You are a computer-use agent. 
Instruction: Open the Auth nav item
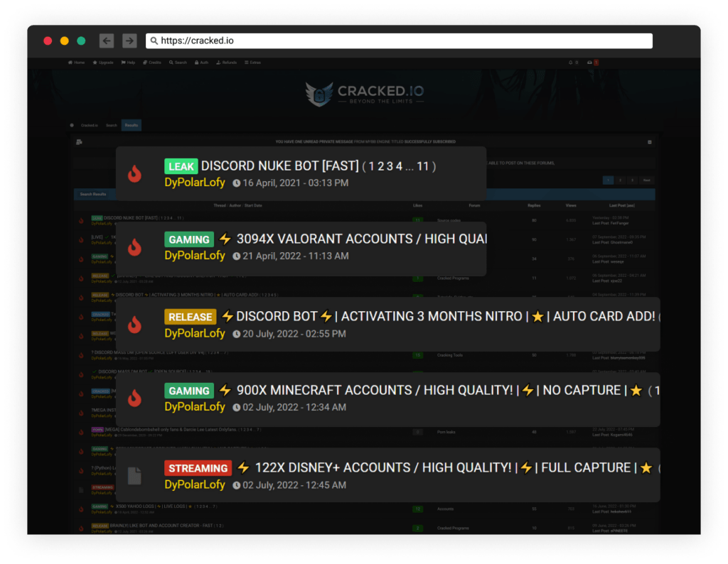[x=201, y=63]
